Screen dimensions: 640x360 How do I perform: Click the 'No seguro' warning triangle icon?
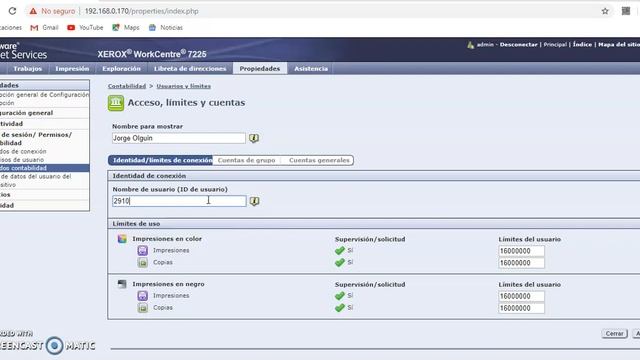[x=33, y=11]
